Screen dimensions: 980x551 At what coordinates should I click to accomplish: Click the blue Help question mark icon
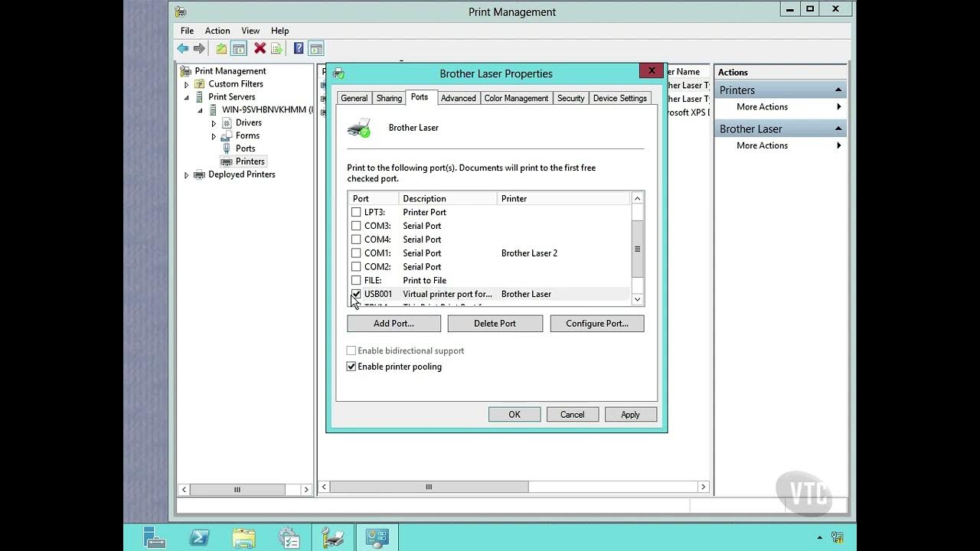coord(299,49)
